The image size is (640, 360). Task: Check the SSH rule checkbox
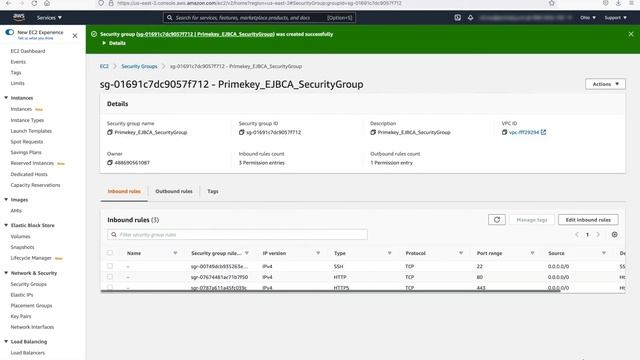tap(110, 266)
